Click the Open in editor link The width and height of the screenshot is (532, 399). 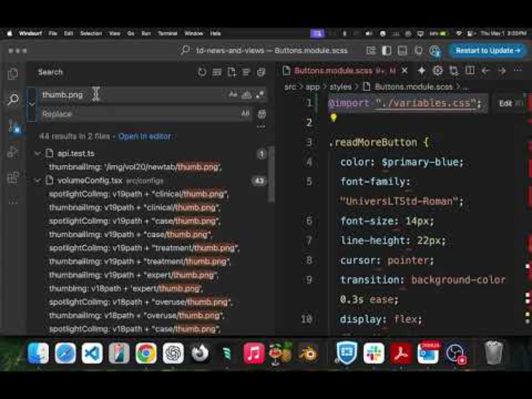pyautogui.click(x=145, y=136)
